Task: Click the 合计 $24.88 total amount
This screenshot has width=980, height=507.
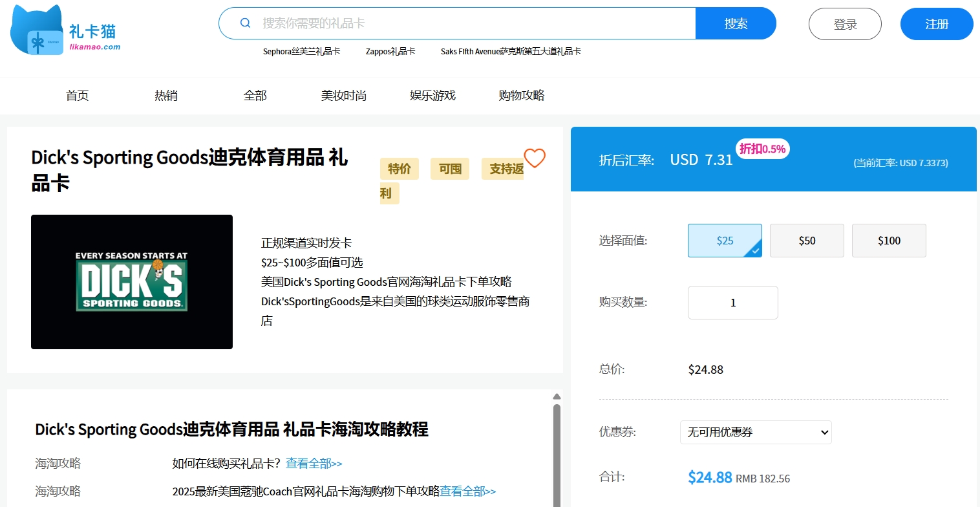Action: click(x=710, y=478)
